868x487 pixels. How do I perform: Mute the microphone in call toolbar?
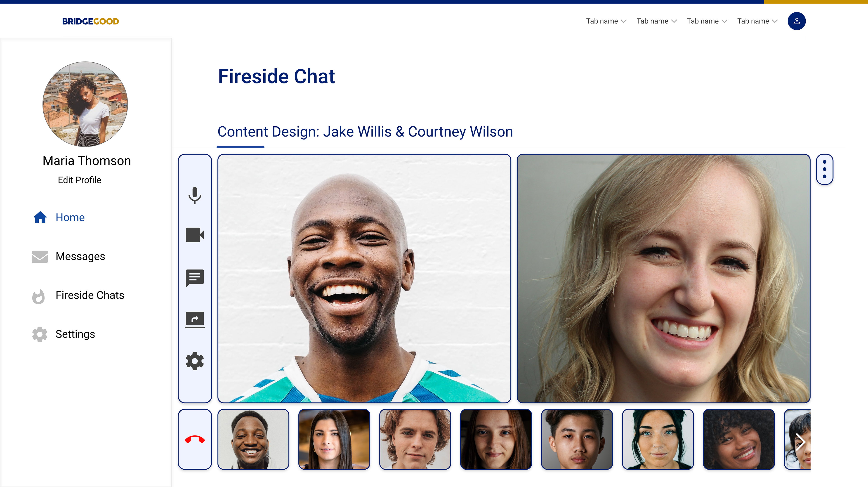tap(195, 196)
